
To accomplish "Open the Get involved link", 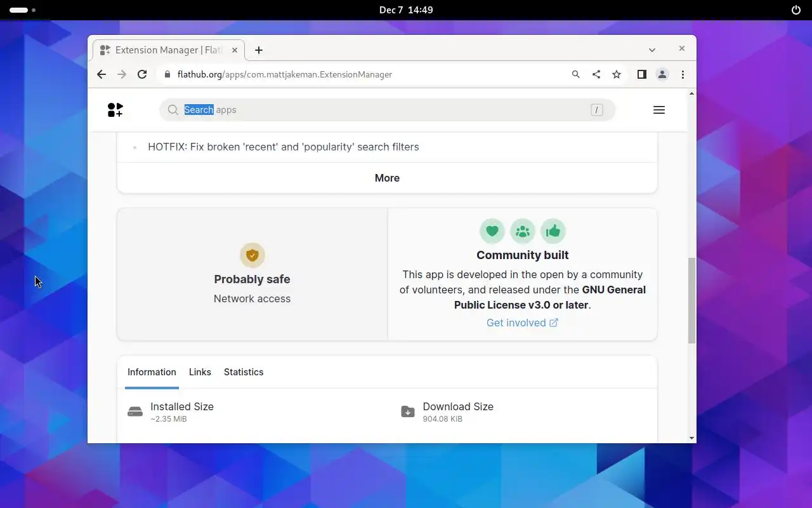I will [x=523, y=323].
